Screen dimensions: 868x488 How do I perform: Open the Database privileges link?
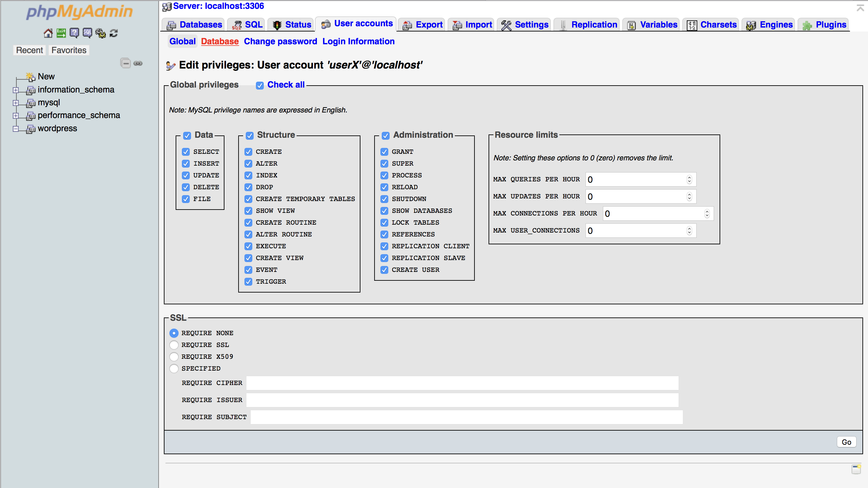(220, 41)
